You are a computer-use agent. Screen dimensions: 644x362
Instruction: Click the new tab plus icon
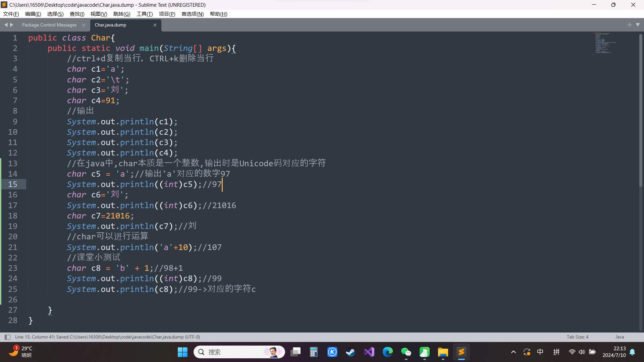pos(630,24)
